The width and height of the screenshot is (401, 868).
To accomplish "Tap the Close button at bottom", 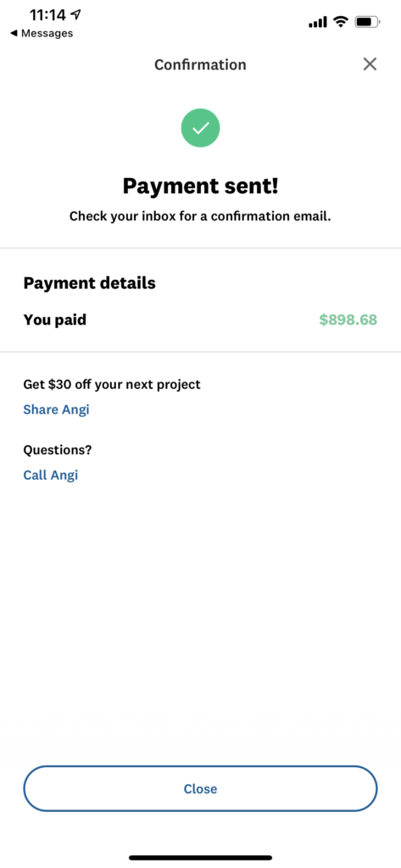I will pos(200,788).
